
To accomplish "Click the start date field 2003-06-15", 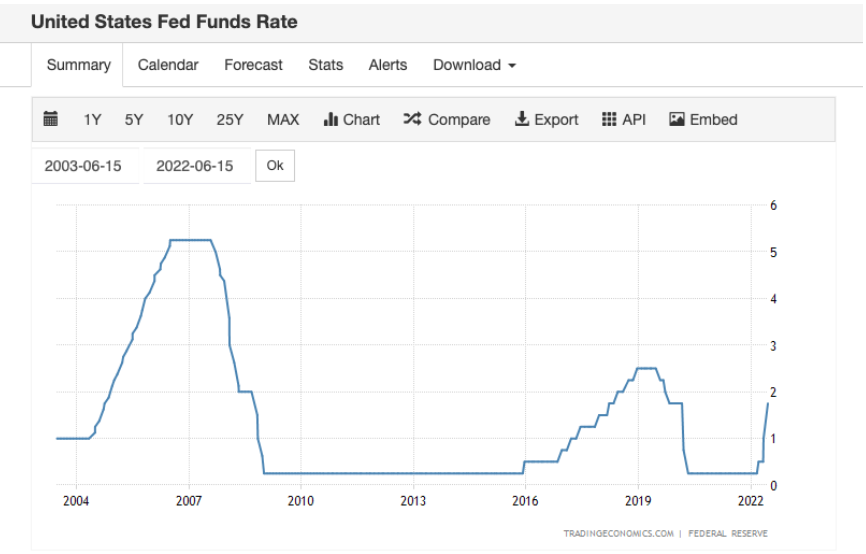I will click(x=83, y=166).
